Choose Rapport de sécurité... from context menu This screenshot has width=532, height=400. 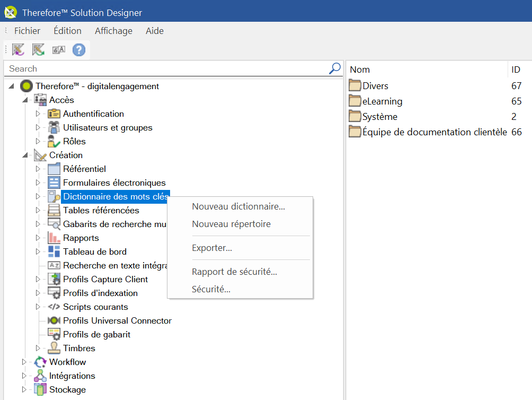click(240, 272)
